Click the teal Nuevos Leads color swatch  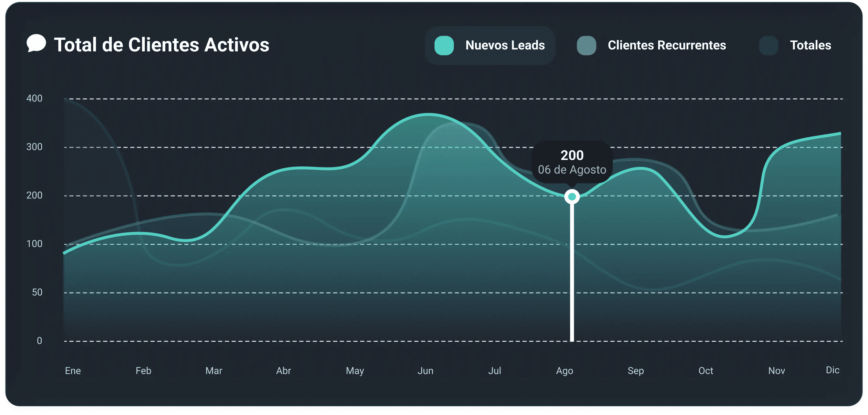pyautogui.click(x=444, y=46)
